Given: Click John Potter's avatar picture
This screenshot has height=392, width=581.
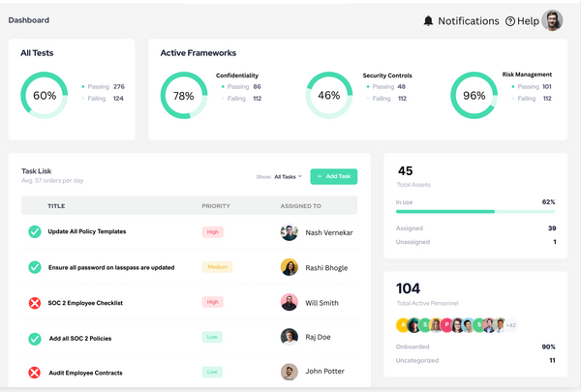Looking at the screenshot, I should click(289, 372).
